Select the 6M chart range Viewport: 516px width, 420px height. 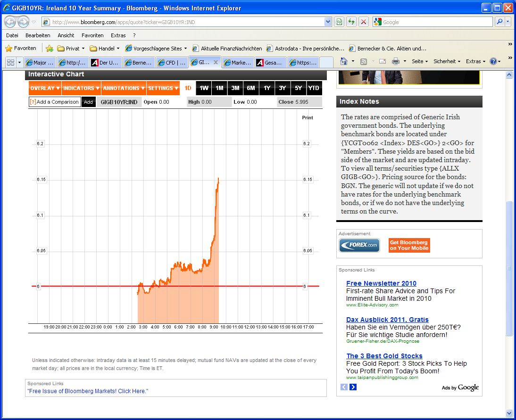point(251,88)
